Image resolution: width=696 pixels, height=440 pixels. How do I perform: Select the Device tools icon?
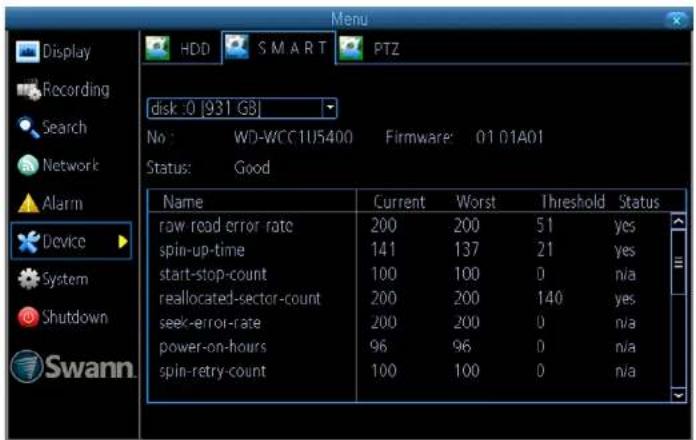[x=28, y=242]
